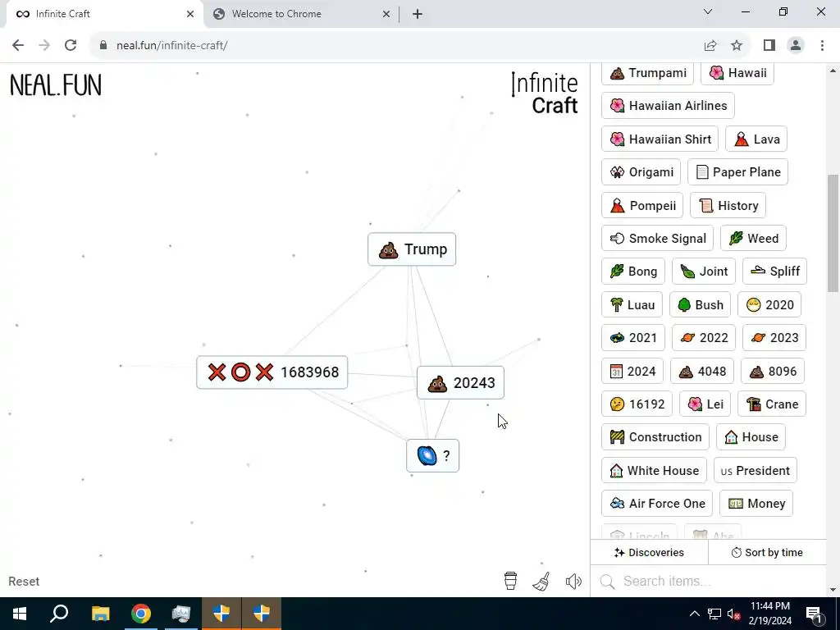The height and width of the screenshot is (630, 840).
Task: Click the coffee cup donate icon
Action: [510, 581]
